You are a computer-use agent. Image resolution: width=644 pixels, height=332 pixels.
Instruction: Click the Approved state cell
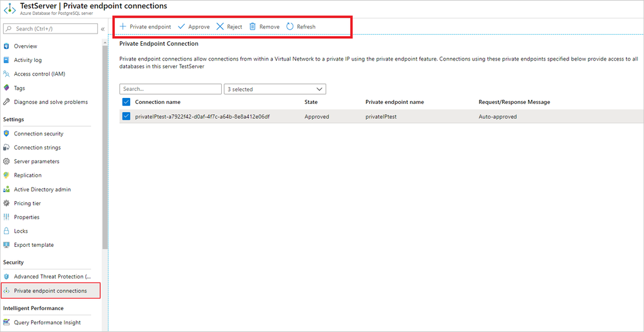pos(317,117)
